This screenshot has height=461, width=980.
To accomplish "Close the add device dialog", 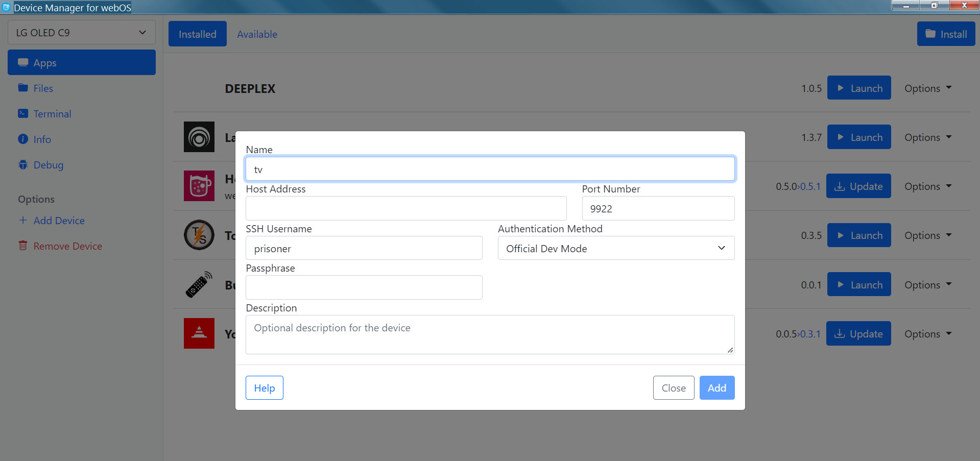I will pos(673,388).
